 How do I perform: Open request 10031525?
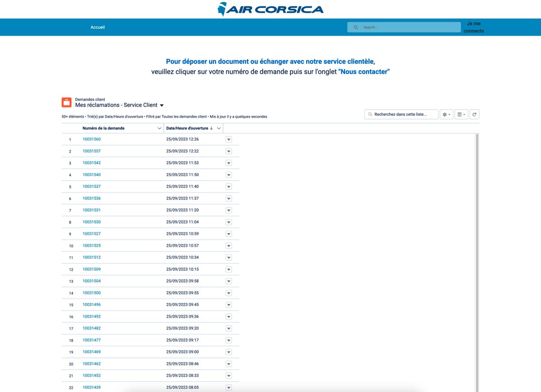pos(92,246)
